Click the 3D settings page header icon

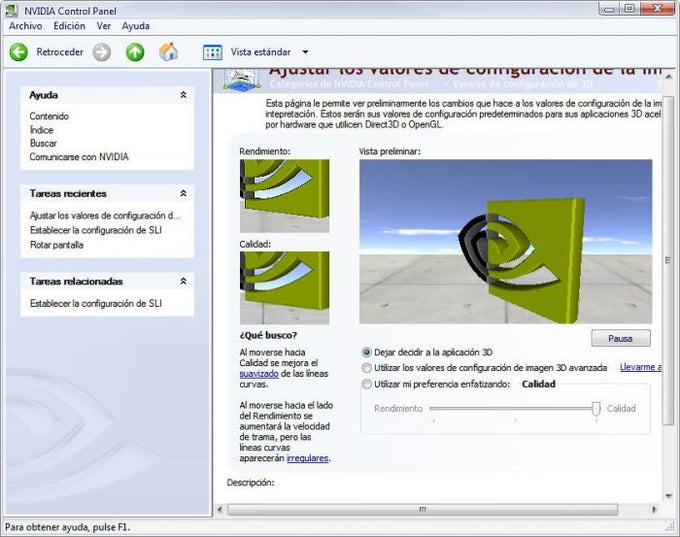pos(242,80)
